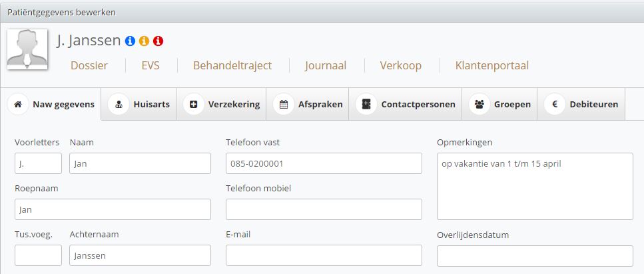Go to the EVS section

[x=151, y=65]
